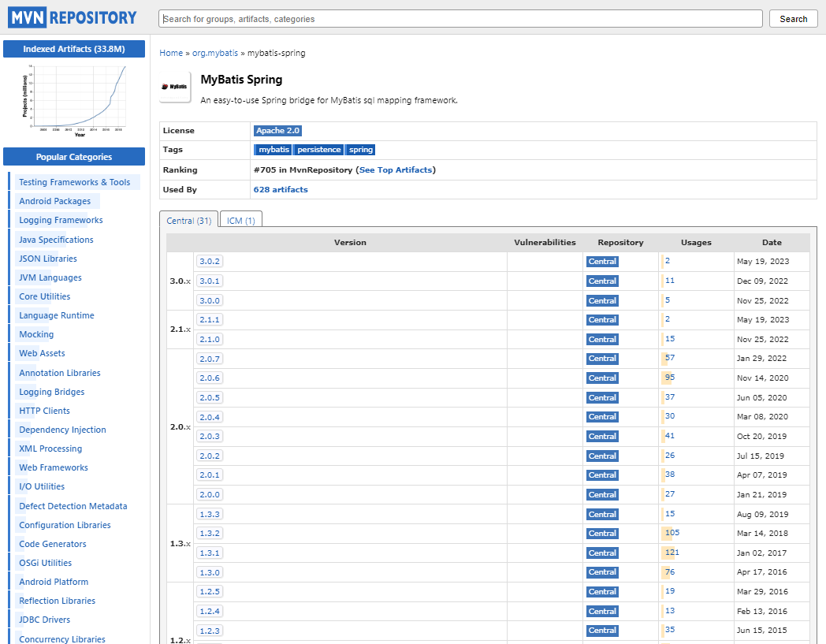Image resolution: width=826 pixels, height=644 pixels.
Task: Open Code Generators category
Action: (x=53, y=545)
